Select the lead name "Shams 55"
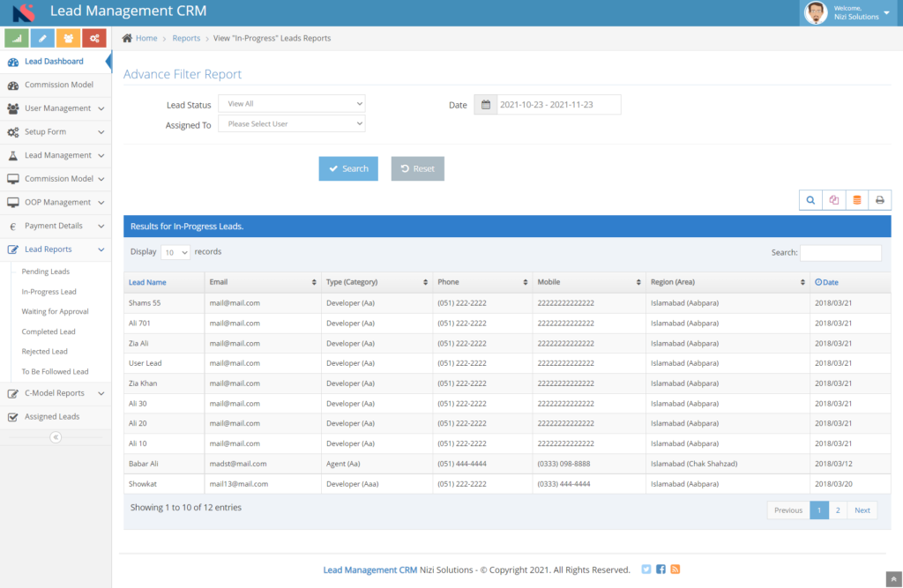The width and height of the screenshot is (903, 588). click(145, 303)
